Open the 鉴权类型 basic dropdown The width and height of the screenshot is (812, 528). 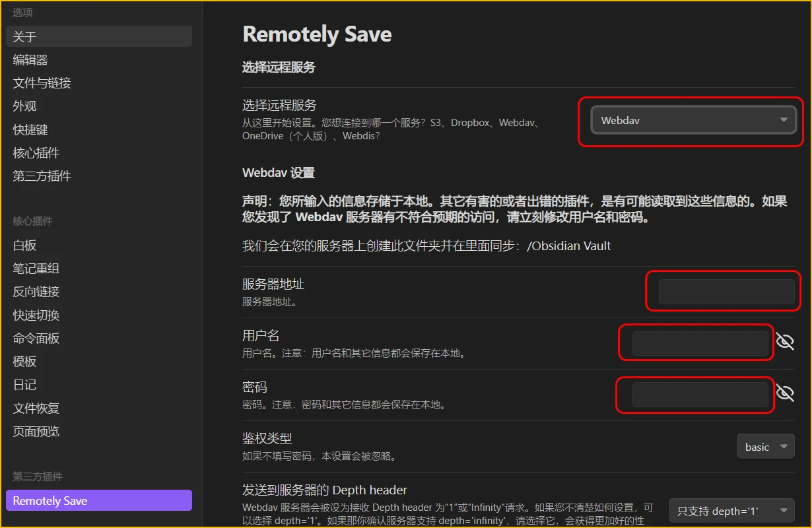[766, 447]
